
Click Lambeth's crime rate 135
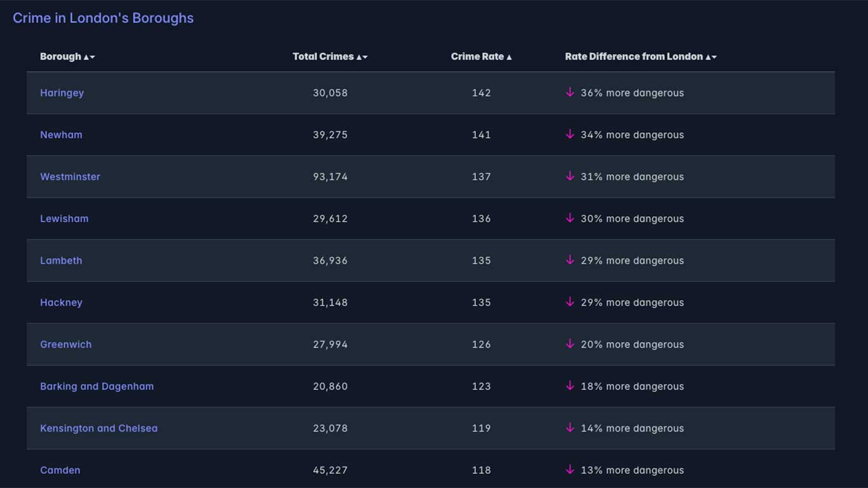(481, 261)
